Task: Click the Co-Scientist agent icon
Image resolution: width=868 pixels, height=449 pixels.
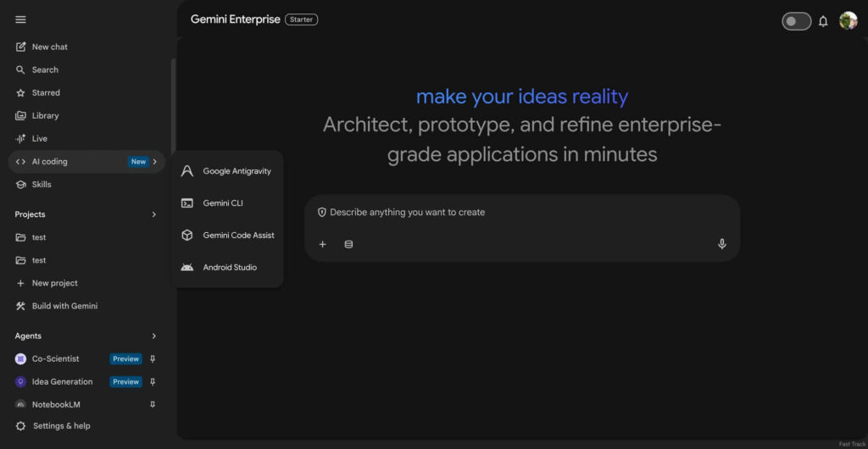Action: [x=20, y=359]
